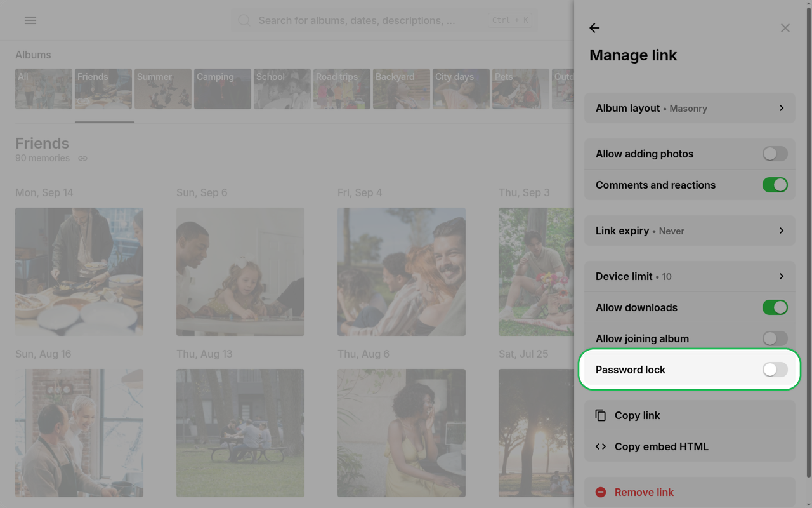Open the Thu, Aug 6 photo
The height and width of the screenshot is (508, 812).
[x=402, y=433]
